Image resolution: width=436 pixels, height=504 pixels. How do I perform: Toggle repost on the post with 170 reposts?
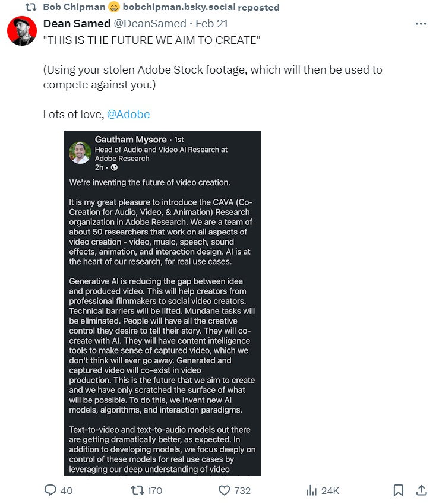138,490
